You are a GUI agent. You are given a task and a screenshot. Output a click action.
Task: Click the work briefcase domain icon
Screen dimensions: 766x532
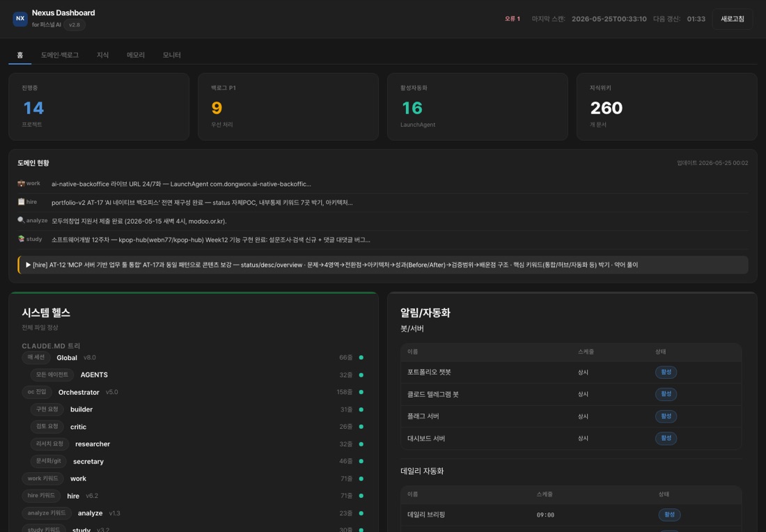point(21,183)
